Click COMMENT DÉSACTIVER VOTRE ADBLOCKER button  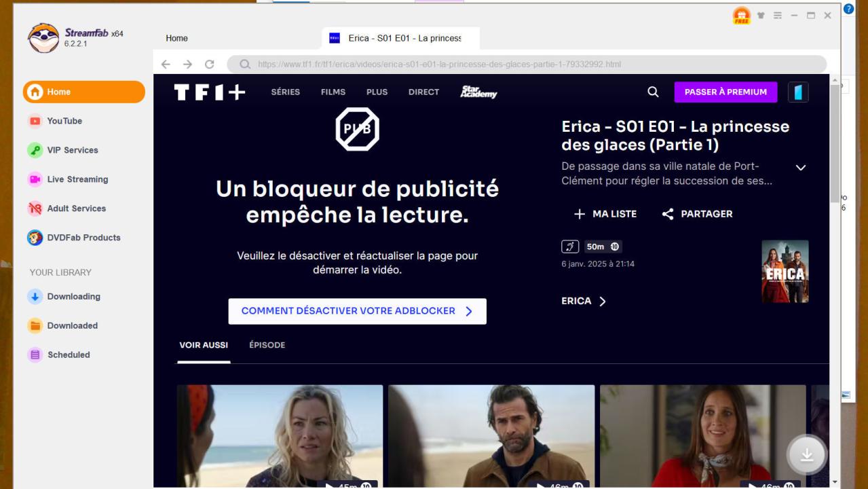tap(358, 311)
